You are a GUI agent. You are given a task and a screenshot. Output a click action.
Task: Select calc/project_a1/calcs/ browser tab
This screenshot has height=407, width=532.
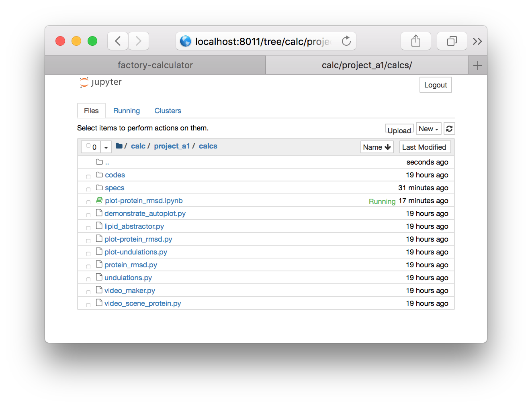coord(367,65)
